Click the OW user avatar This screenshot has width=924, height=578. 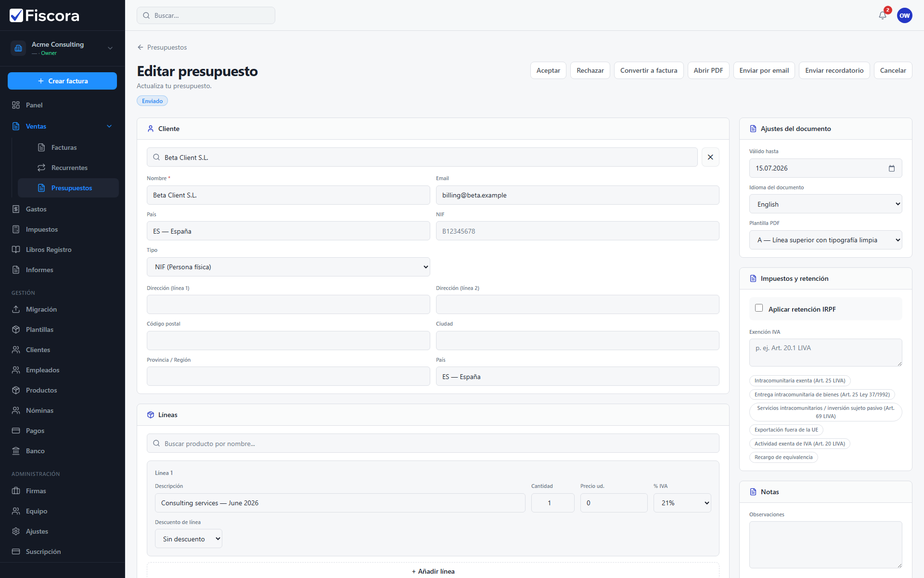click(905, 15)
